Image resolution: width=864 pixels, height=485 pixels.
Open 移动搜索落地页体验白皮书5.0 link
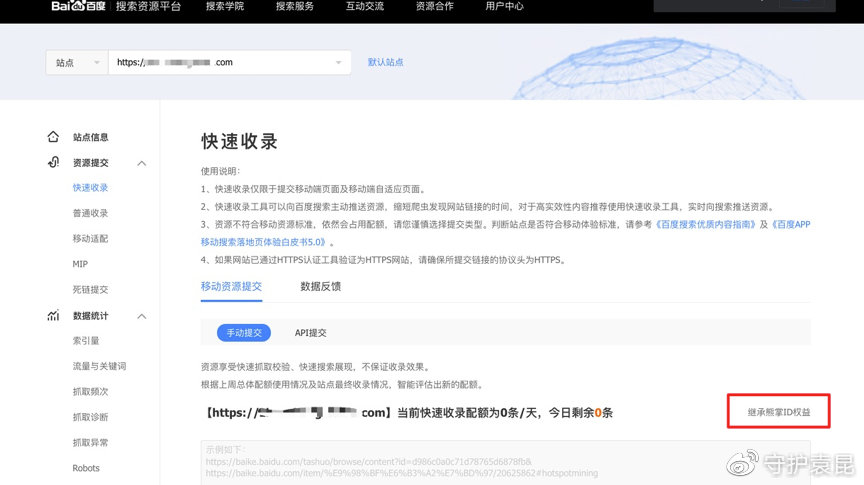[264, 242]
